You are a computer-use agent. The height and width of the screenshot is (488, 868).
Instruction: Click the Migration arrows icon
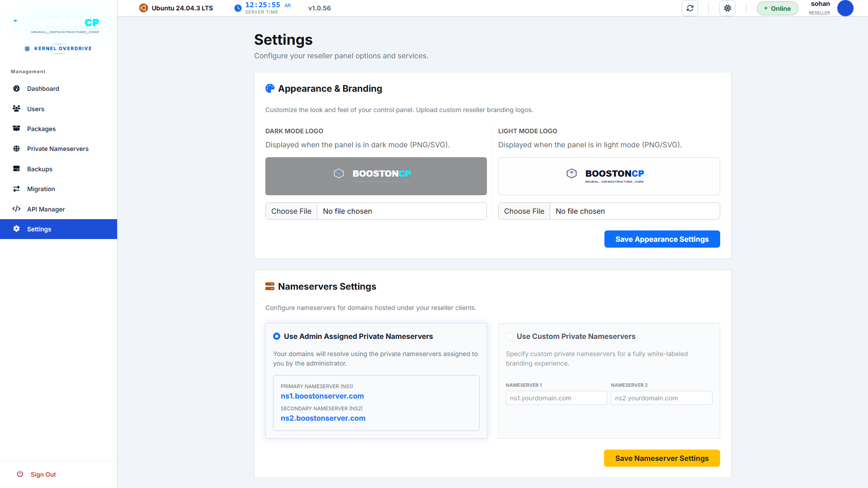click(x=16, y=189)
